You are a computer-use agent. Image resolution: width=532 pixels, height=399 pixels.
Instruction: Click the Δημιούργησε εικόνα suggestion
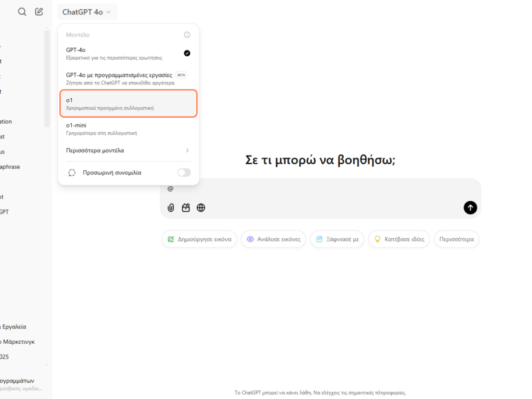pos(199,239)
